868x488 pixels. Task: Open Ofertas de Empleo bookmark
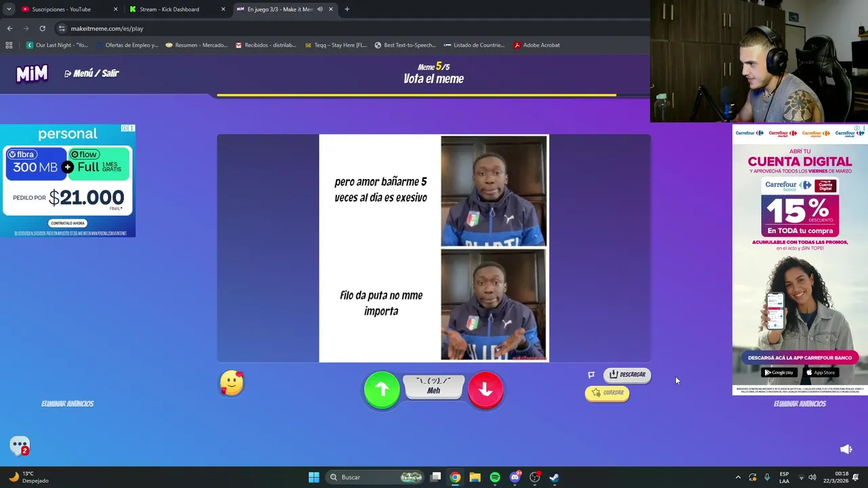(x=126, y=45)
